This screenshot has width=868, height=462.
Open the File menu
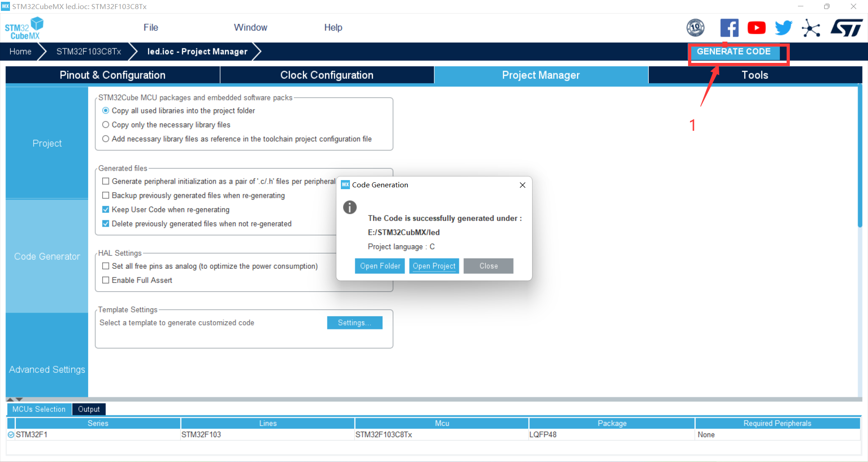(151, 28)
